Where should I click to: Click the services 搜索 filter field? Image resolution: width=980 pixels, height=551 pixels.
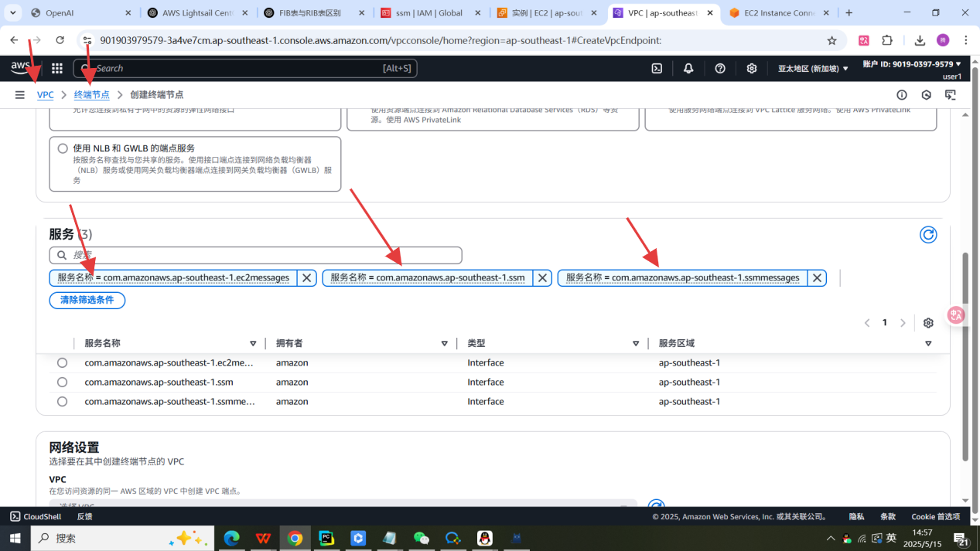pos(255,255)
